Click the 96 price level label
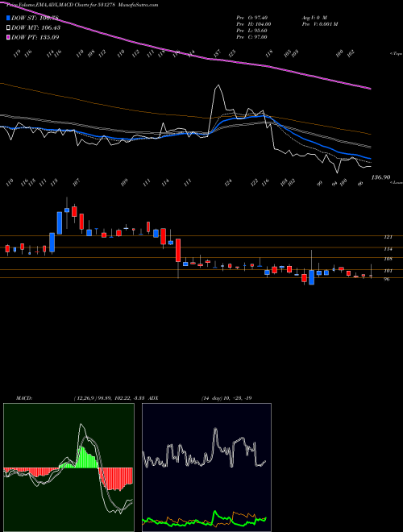The width and height of the screenshot is (403, 532). click(387, 279)
